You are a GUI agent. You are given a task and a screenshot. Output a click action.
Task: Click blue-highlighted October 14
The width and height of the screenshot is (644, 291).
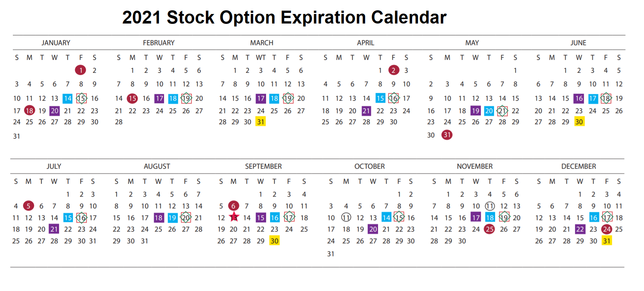[x=386, y=218]
